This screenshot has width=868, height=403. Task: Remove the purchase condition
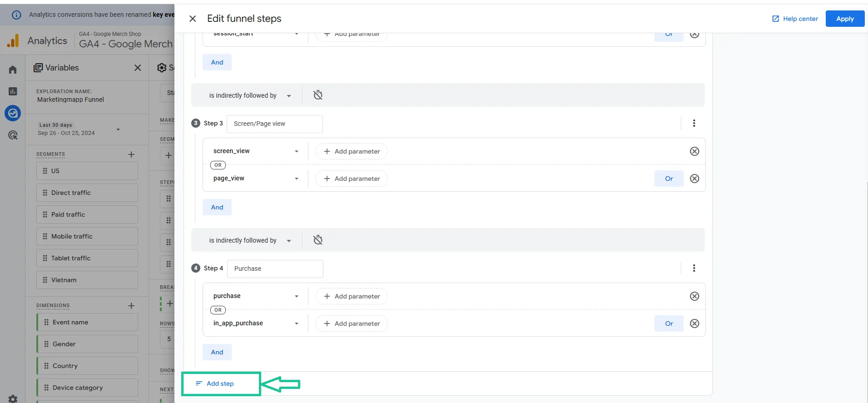[694, 296]
